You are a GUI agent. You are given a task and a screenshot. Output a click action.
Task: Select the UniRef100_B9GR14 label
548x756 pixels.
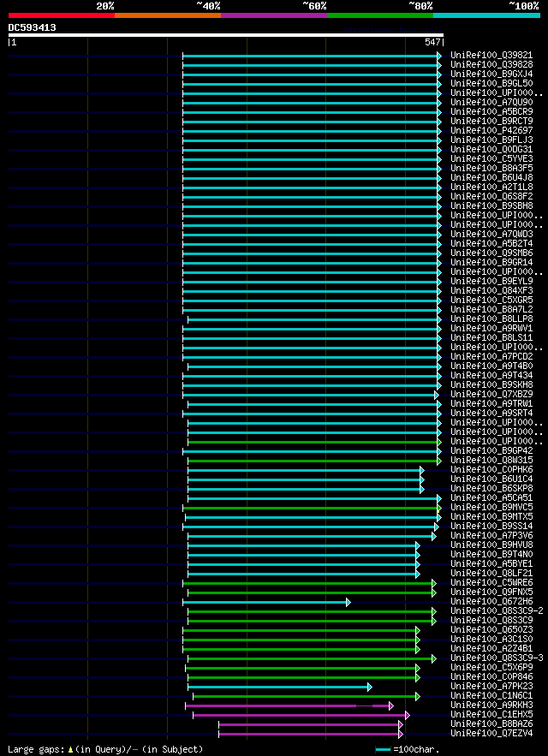coord(491,262)
